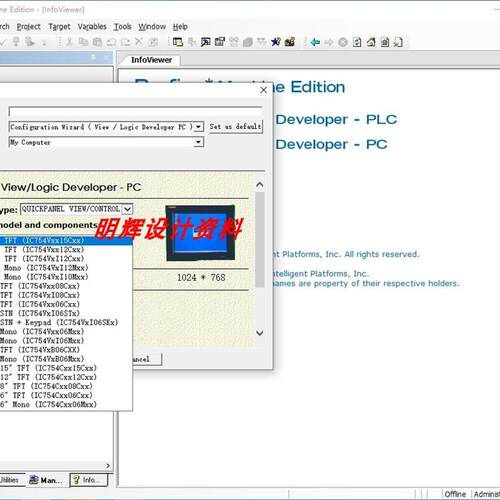Open the Help menu

180,26
